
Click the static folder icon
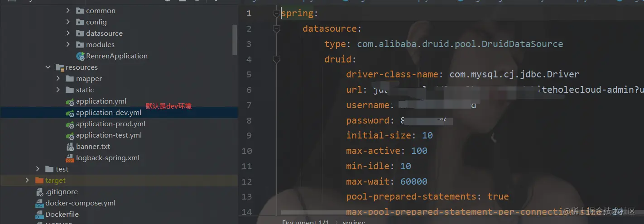(x=70, y=90)
